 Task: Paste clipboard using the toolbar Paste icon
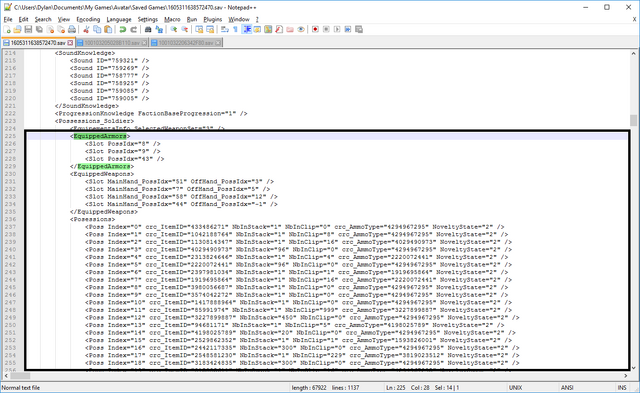point(108,29)
